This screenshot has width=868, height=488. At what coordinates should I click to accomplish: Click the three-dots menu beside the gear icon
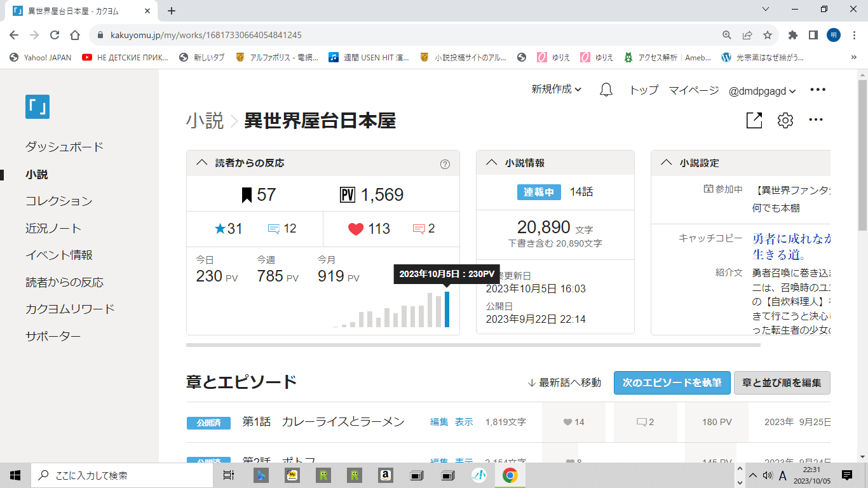click(816, 120)
